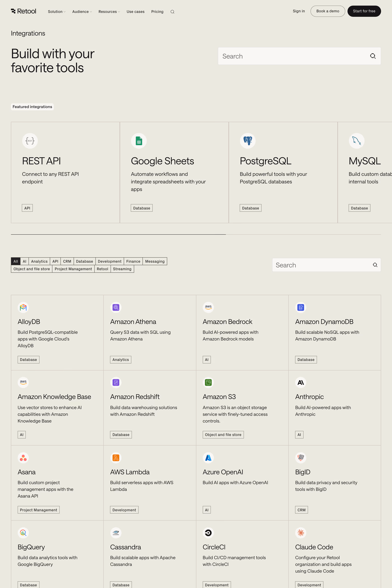This screenshot has width=392, height=588.
Task: Filter integrations by Streaming
Action: click(x=122, y=269)
